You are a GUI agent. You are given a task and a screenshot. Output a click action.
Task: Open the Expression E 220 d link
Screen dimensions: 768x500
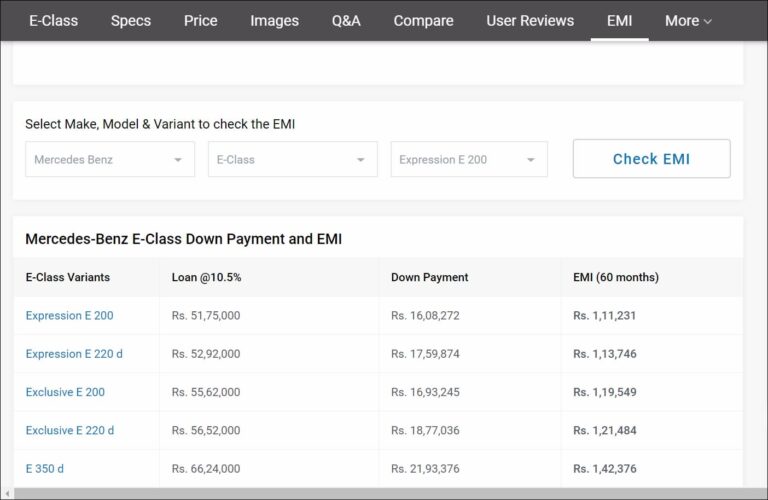click(74, 354)
